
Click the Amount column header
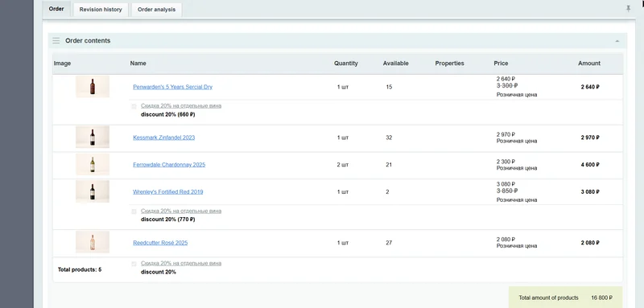pyautogui.click(x=589, y=64)
